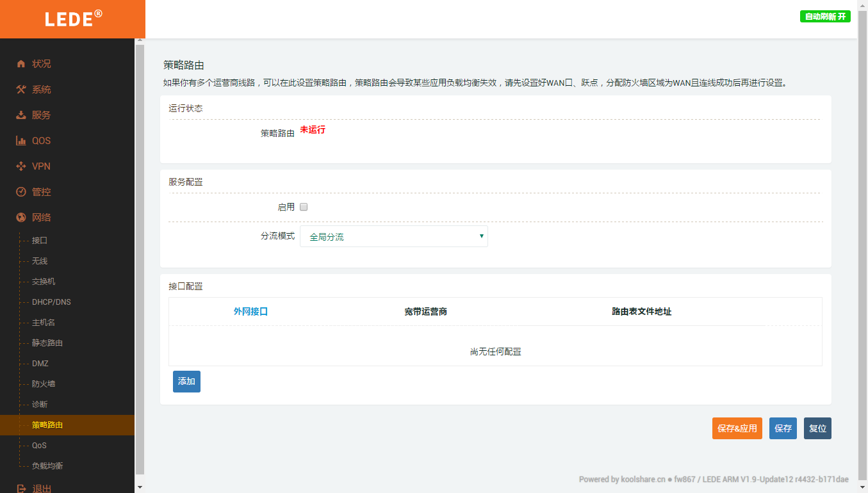Enable the 启用 checkbox
Image resolution: width=868 pixels, height=493 pixels.
click(x=304, y=207)
